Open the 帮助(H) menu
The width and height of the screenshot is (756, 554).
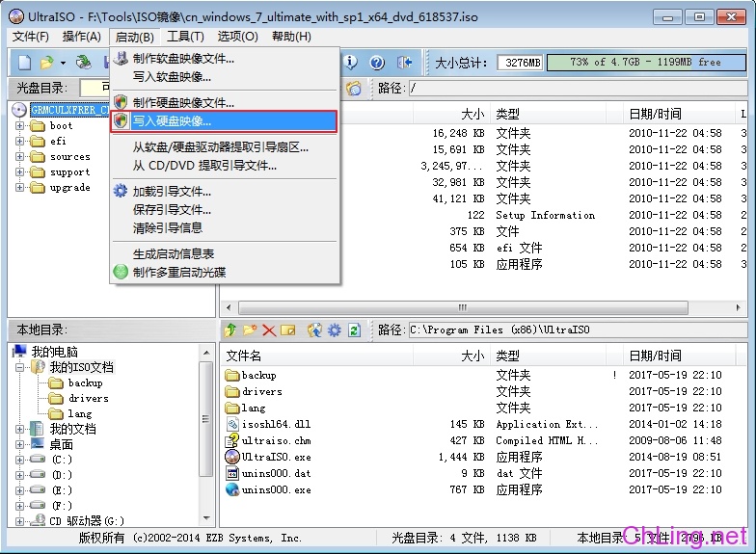click(x=291, y=37)
